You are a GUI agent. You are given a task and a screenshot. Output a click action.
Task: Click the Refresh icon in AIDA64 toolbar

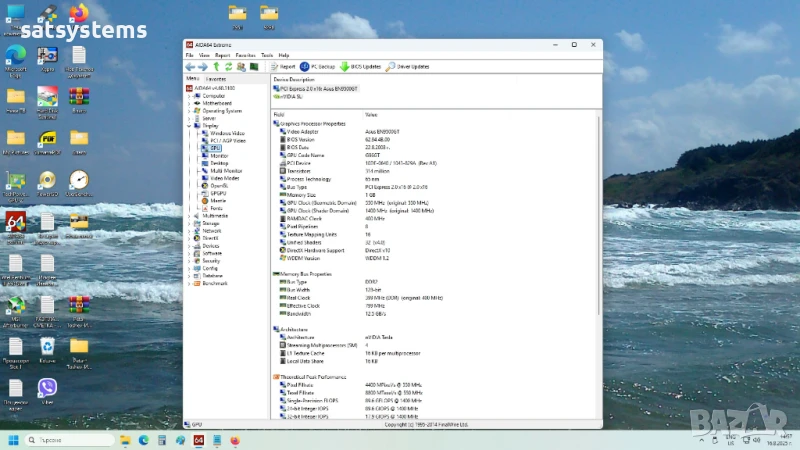click(x=228, y=67)
